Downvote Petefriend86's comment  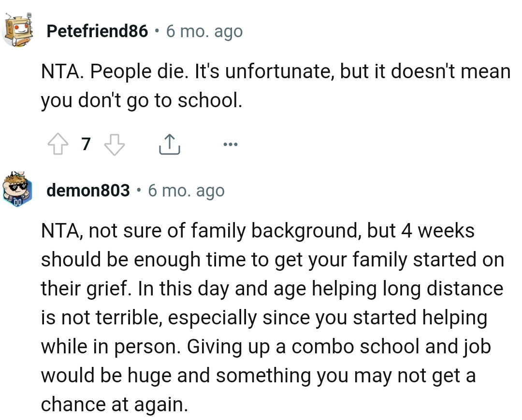pyautogui.click(x=115, y=144)
